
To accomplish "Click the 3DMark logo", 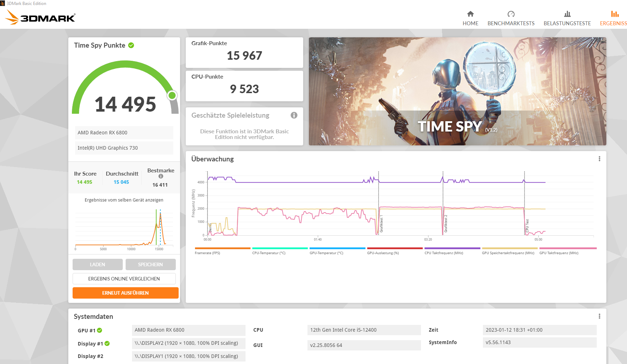I will (41, 17).
